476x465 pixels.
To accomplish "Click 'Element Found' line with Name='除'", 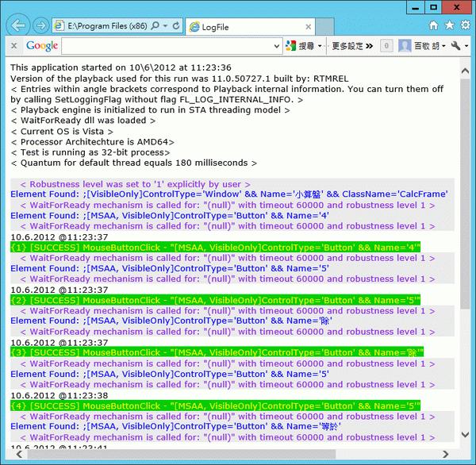I will (x=171, y=321).
